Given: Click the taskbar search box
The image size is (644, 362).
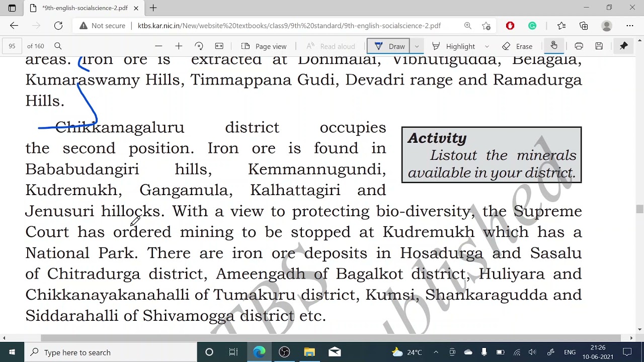Looking at the screenshot, I should [111, 352].
